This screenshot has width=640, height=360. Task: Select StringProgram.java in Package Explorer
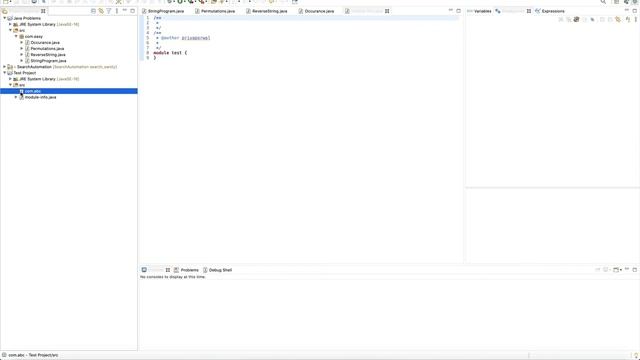pos(48,61)
